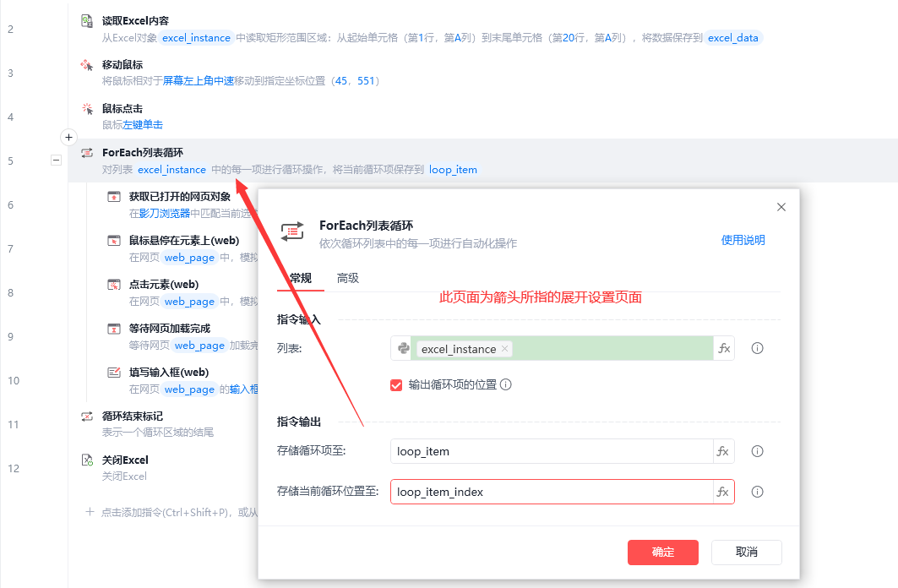Cancel with the 取消 button
This screenshot has width=898, height=588.
click(746, 552)
